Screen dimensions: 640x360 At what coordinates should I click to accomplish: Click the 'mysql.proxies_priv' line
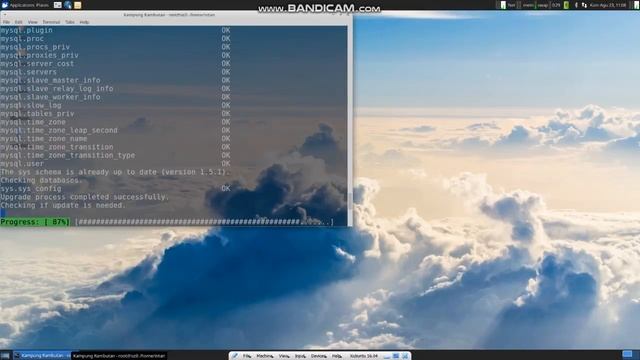(40, 55)
